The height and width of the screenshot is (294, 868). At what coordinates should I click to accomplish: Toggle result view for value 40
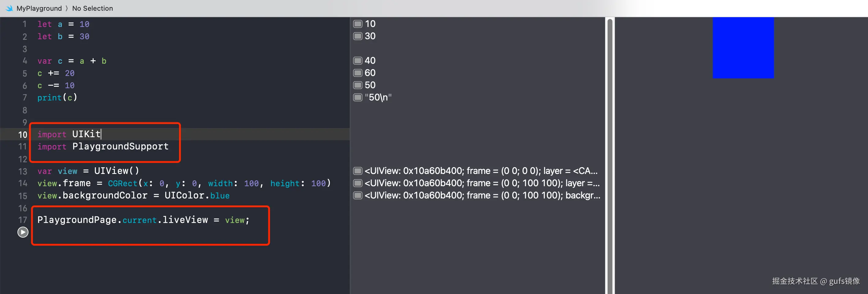(357, 61)
